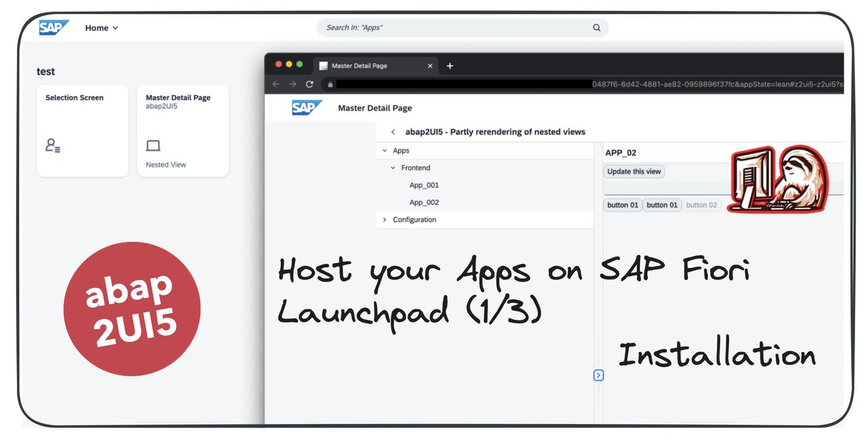Click the laptop icon on the Master Detail Page tile
The image size is (868, 446).
pyautogui.click(x=153, y=145)
